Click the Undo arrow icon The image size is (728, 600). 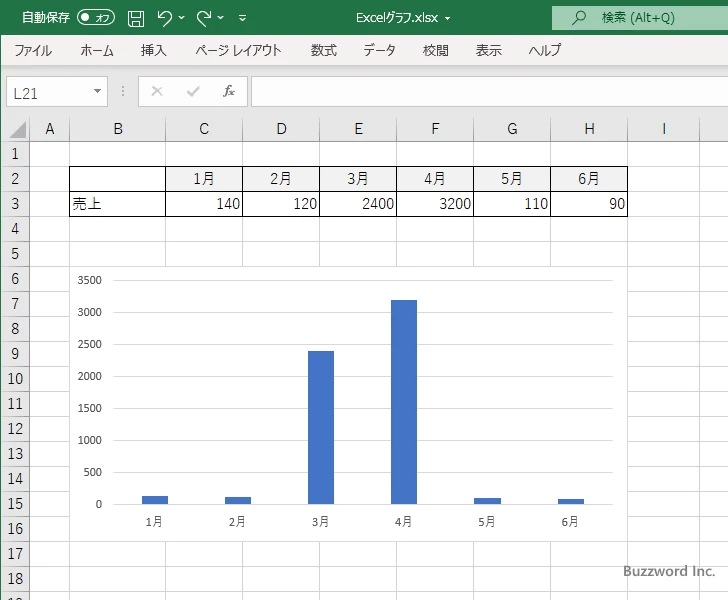(164, 18)
